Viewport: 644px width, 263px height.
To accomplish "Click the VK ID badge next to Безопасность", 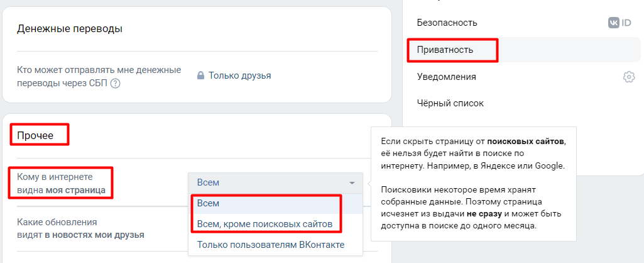I will [x=619, y=23].
